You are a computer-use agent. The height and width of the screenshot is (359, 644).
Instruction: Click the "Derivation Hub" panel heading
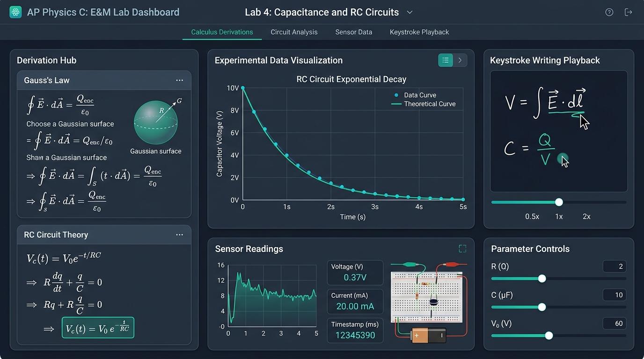point(46,60)
